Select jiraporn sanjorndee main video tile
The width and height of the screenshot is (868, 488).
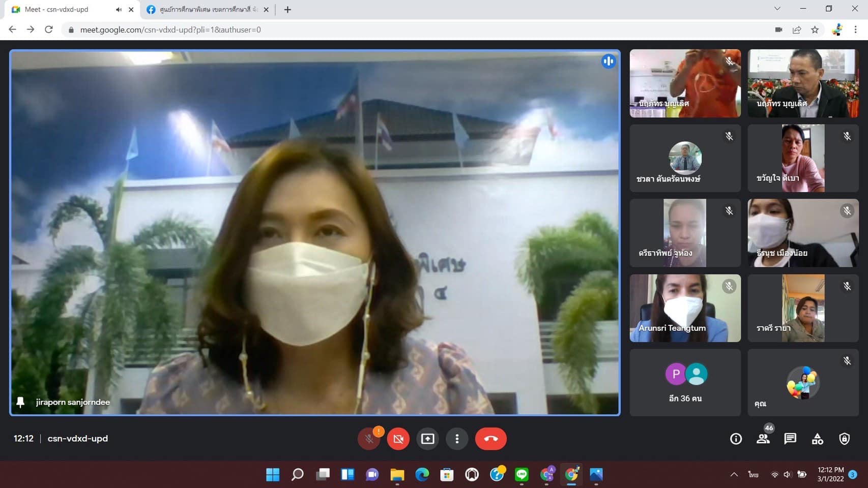coord(315,233)
